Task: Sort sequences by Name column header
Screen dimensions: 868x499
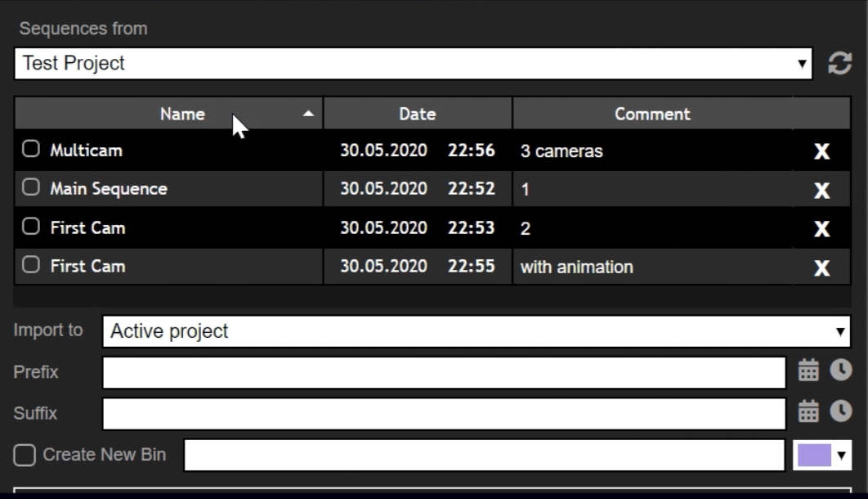Action: pyautogui.click(x=169, y=114)
